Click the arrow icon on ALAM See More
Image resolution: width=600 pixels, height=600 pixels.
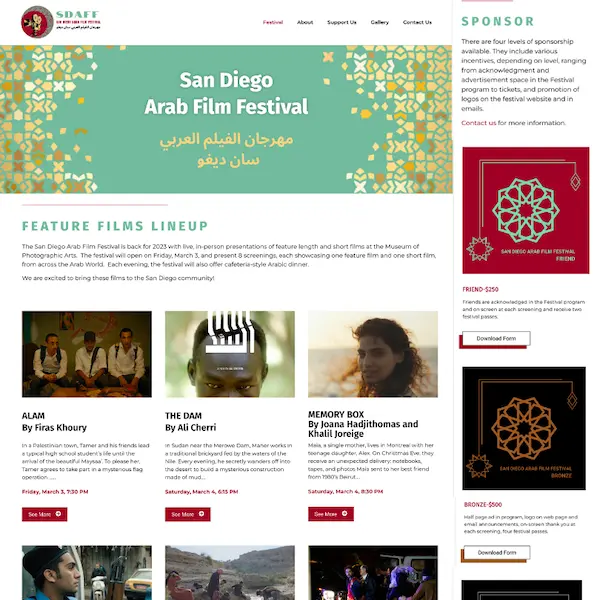[x=58, y=514]
